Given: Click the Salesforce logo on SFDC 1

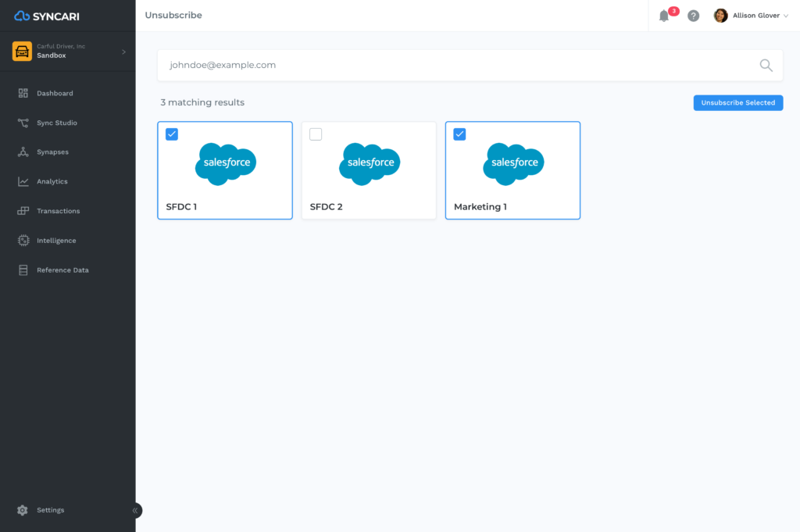Looking at the screenshot, I should click(x=226, y=164).
